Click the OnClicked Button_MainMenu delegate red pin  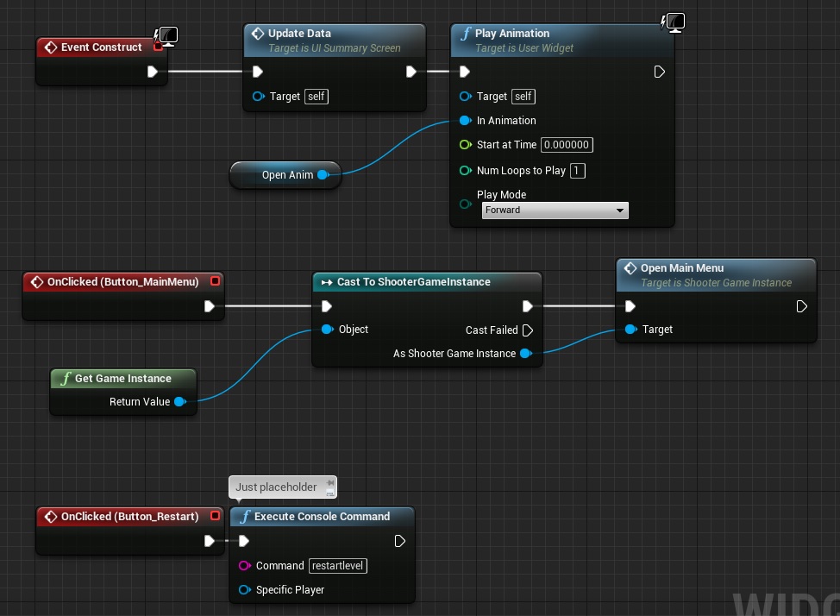(215, 281)
